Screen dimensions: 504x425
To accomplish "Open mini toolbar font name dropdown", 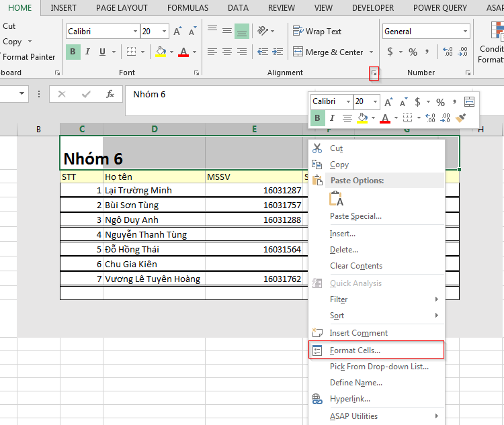I will click(348, 102).
